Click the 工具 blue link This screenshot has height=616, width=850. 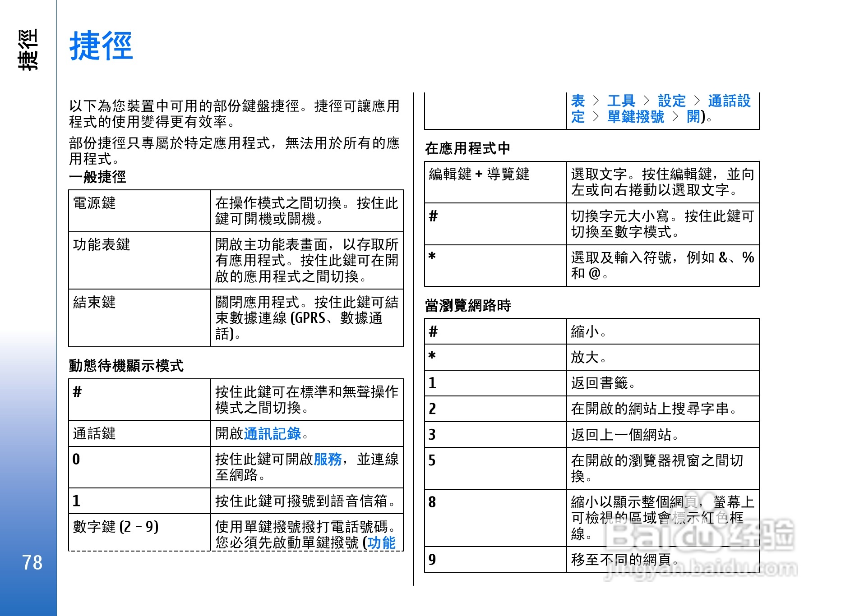click(x=621, y=101)
